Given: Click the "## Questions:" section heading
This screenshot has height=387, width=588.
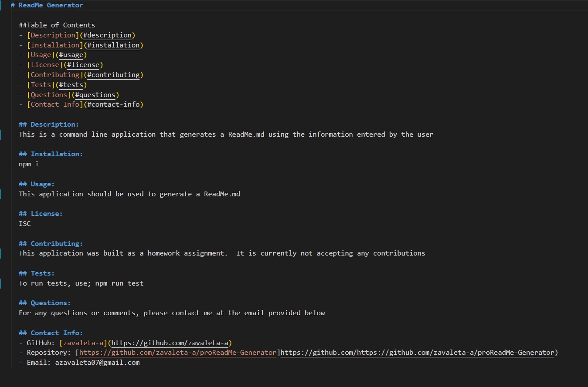Looking at the screenshot, I should [44, 303].
